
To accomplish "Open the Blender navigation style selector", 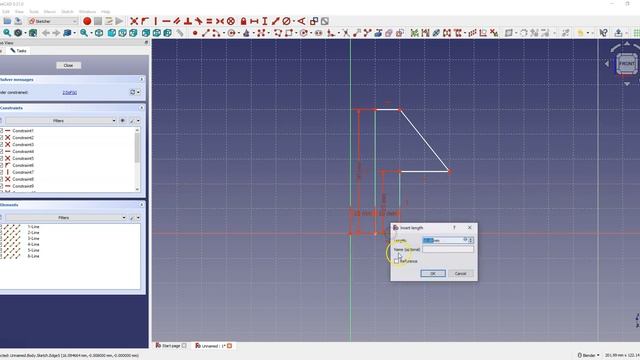I will (x=589, y=355).
